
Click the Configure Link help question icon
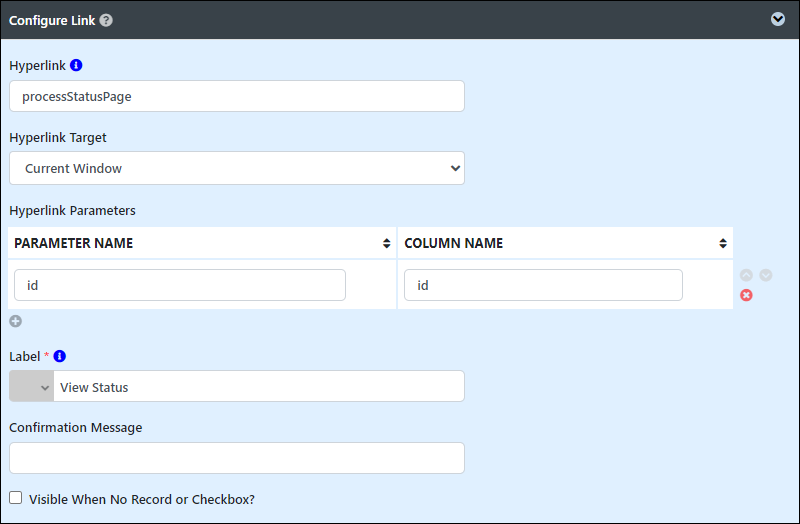[x=106, y=20]
